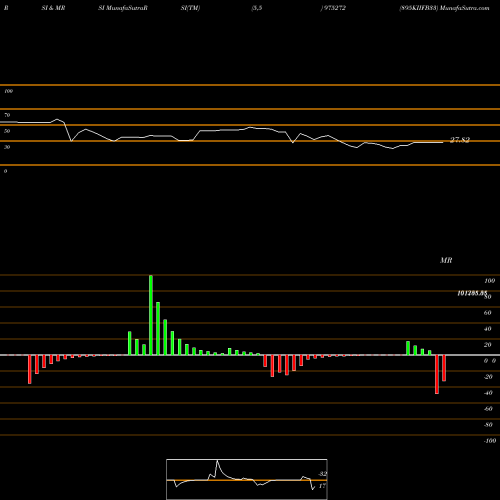Open the mini overview chart thumbnail
Image resolution: width=500 pixels, height=500 pixels.
pyautogui.click(x=247, y=479)
